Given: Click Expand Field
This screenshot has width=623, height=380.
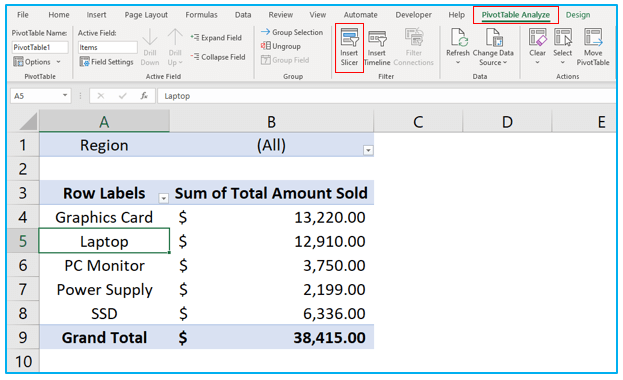Looking at the screenshot, I should [x=216, y=38].
